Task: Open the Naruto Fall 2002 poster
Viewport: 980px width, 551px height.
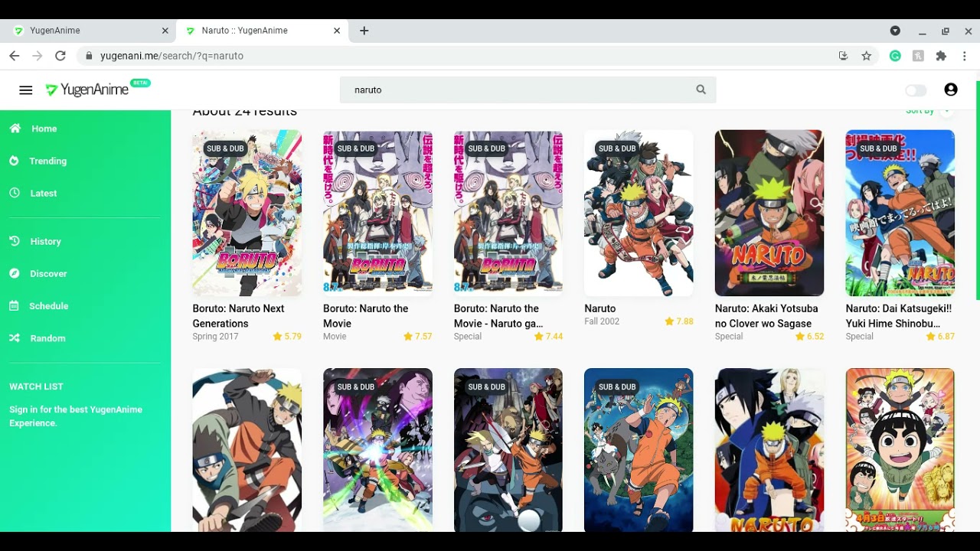Action: (639, 213)
